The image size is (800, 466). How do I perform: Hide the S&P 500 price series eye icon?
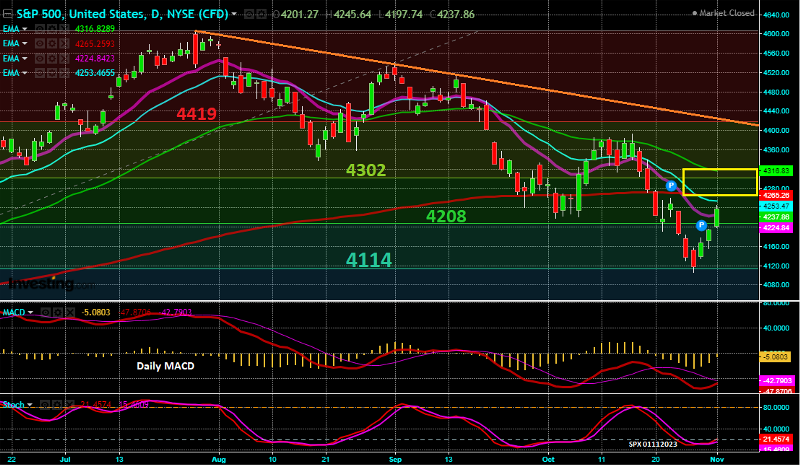[249, 14]
